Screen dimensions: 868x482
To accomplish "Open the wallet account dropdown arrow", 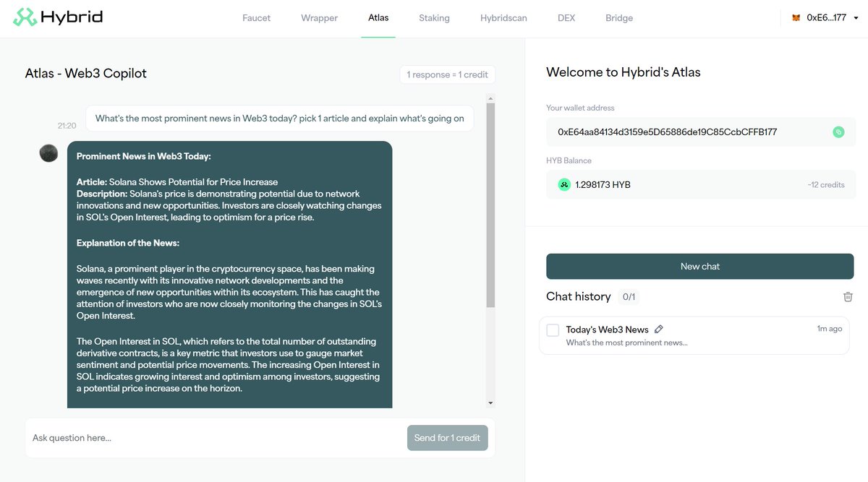I will pos(856,18).
